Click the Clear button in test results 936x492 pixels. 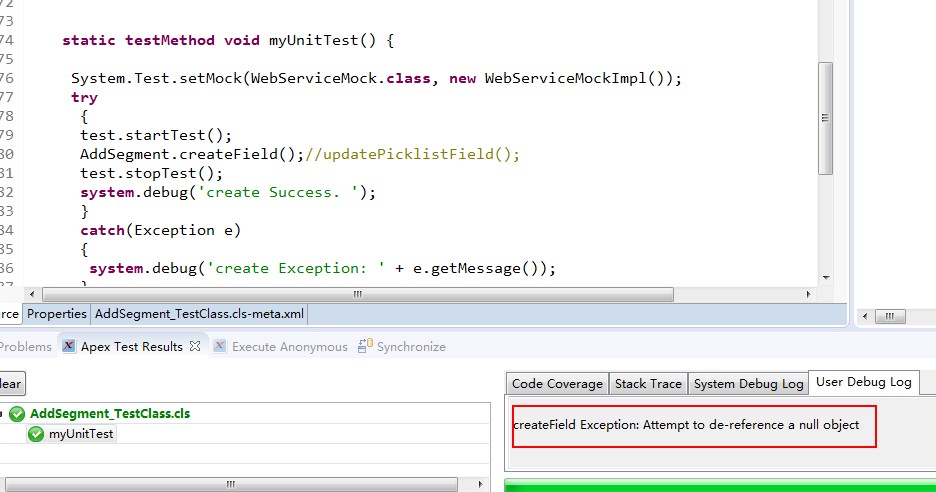click(11, 383)
